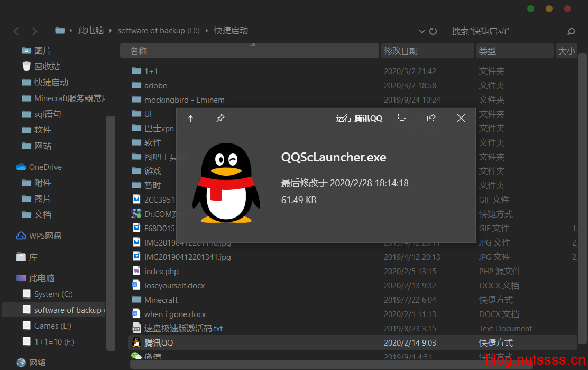Share the file from preview window
The height and width of the screenshot is (370, 588).
(431, 118)
